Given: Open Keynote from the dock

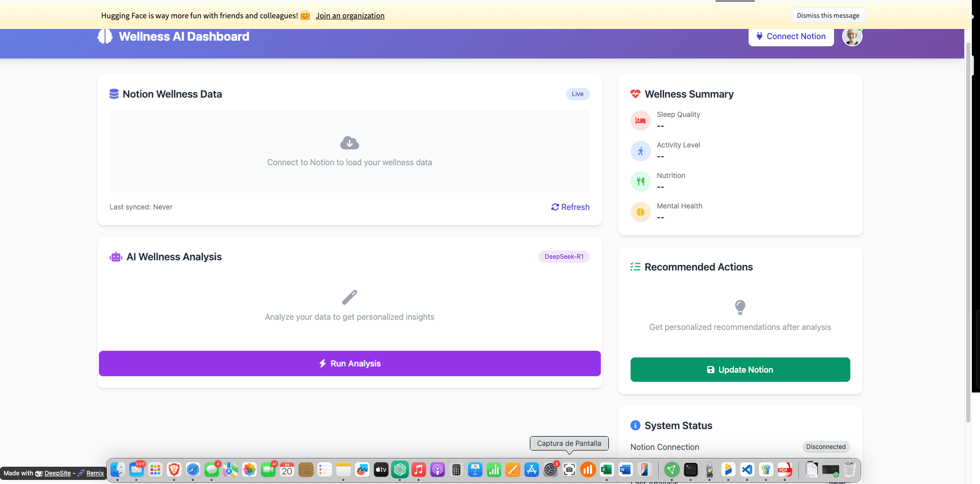Looking at the screenshot, I should click(x=475, y=470).
